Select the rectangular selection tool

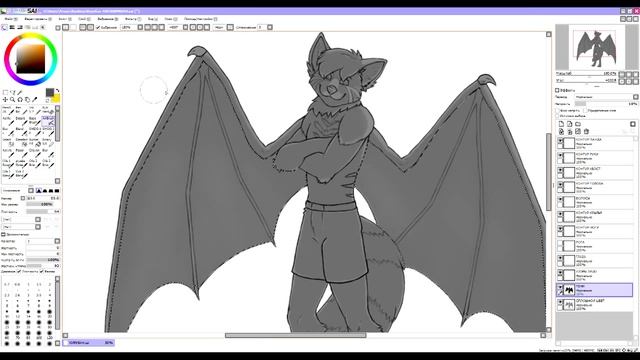point(5,93)
